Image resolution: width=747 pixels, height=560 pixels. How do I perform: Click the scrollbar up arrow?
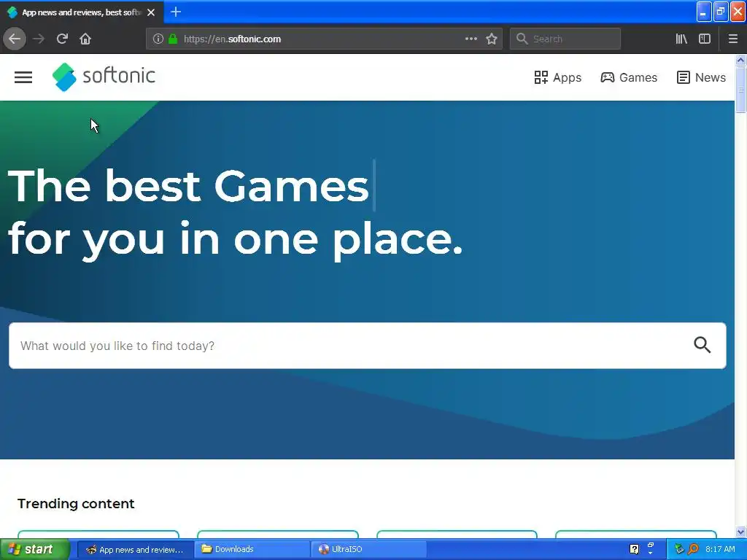click(x=740, y=60)
